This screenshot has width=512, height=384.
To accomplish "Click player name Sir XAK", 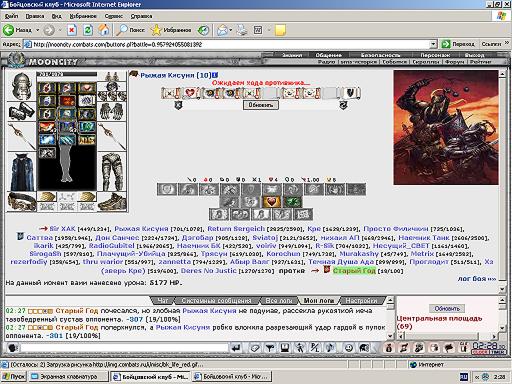I will [x=62, y=229].
